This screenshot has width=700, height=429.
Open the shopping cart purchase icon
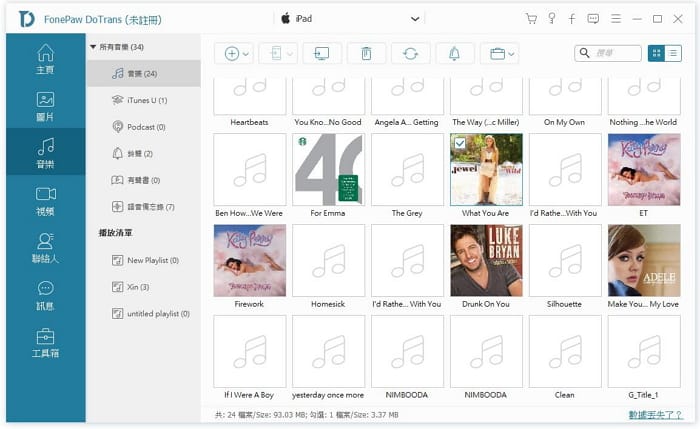coord(531,19)
